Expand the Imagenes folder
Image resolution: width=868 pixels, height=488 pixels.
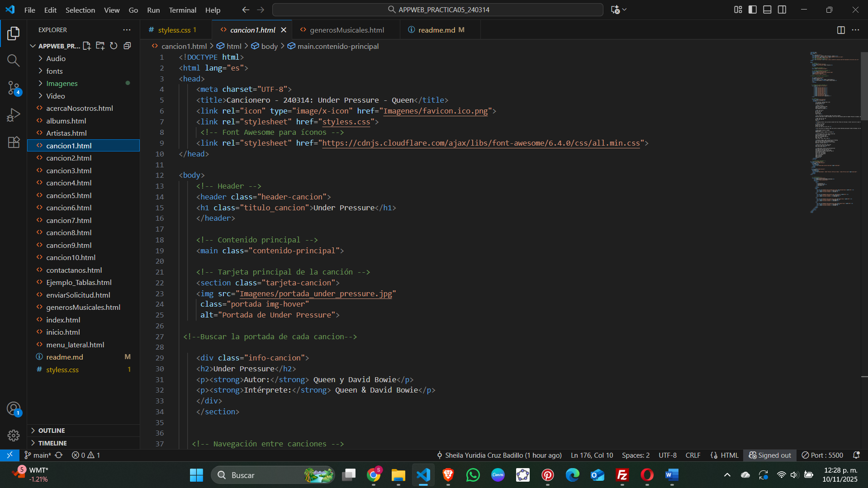[x=62, y=83]
